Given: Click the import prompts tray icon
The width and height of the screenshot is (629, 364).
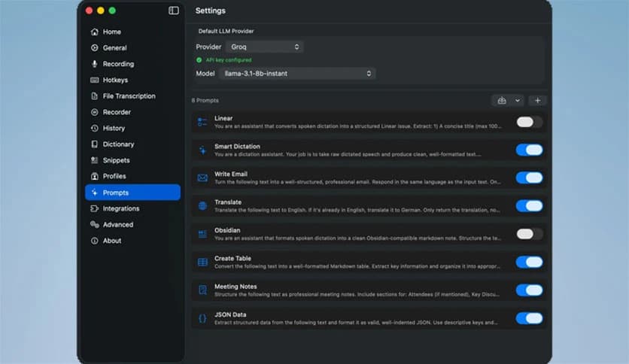Looking at the screenshot, I should coord(501,101).
